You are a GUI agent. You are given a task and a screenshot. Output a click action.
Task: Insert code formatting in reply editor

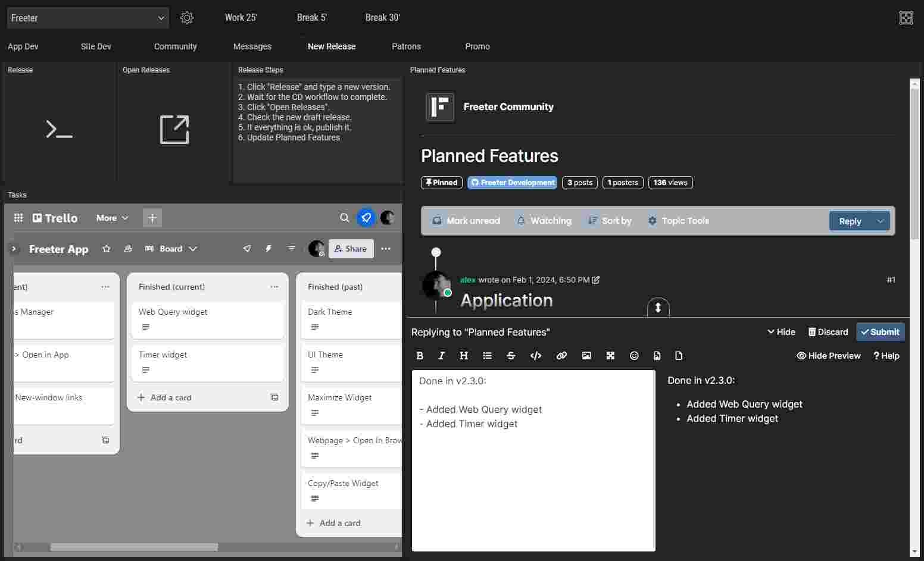pos(536,356)
